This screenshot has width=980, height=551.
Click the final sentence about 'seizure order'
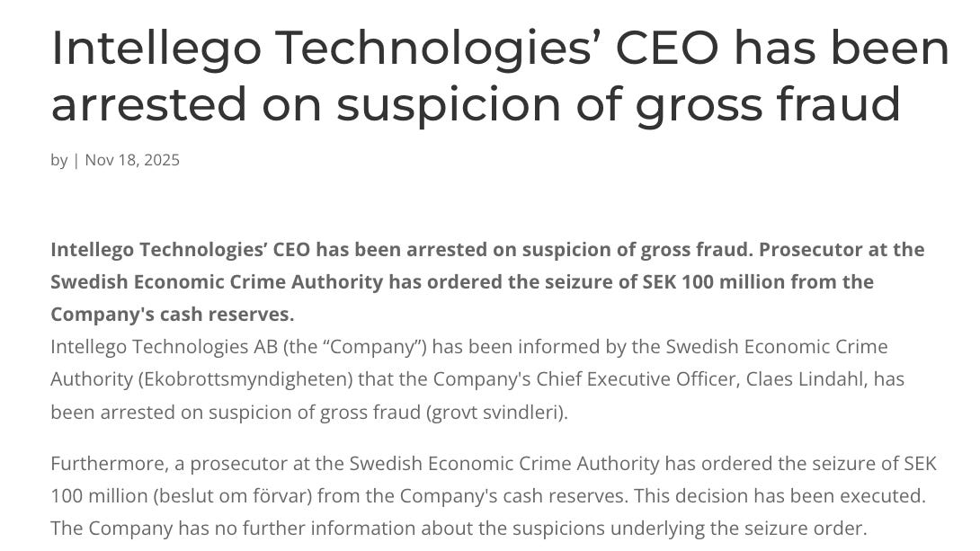point(459,529)
